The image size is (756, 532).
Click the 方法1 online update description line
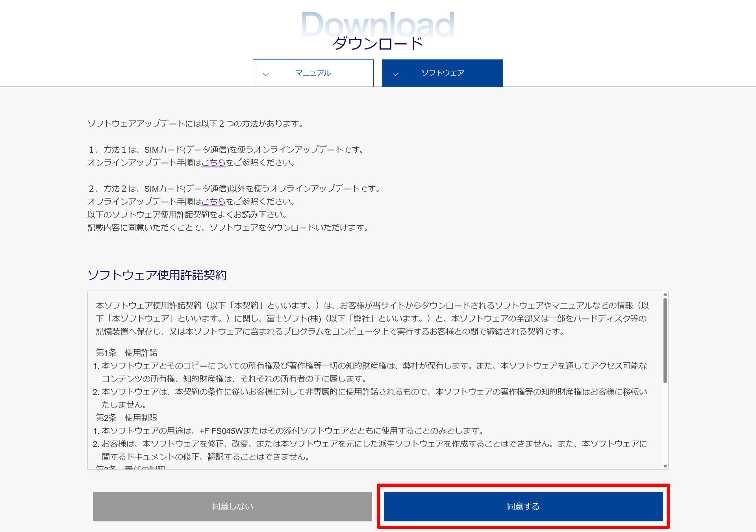(x=226, y=150)
